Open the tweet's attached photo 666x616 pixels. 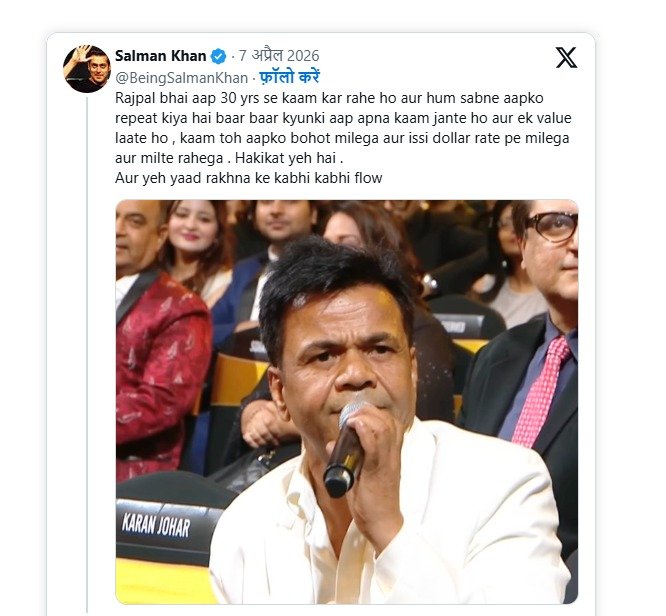pos(346,402)
